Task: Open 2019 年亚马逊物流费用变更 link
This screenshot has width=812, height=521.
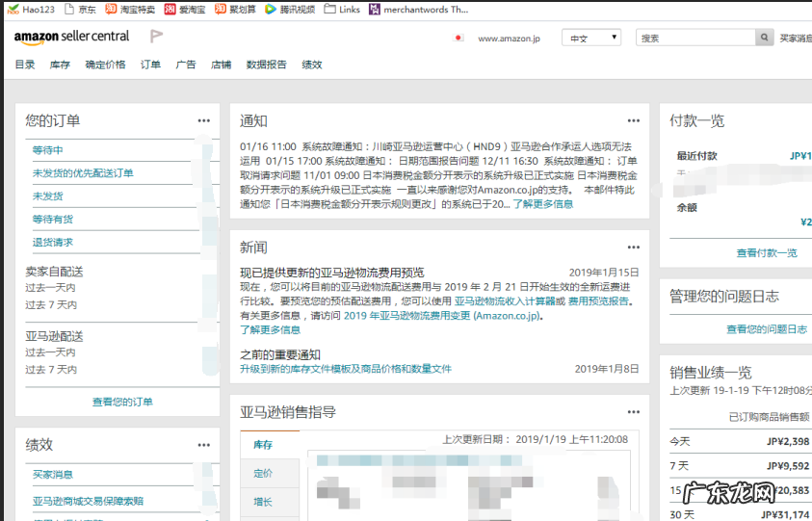Action: tap(442, 316)
